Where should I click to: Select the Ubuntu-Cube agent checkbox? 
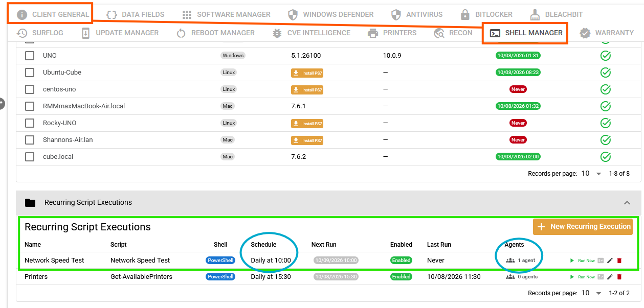30,72
